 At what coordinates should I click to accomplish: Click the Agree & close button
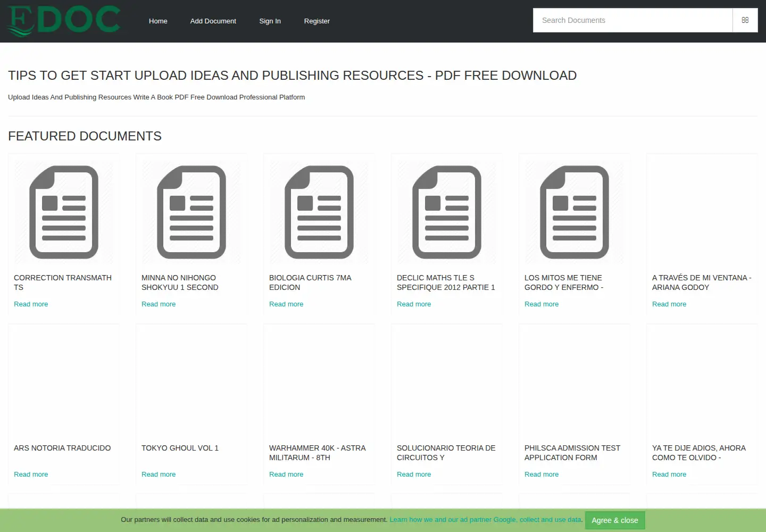[615, 520]
